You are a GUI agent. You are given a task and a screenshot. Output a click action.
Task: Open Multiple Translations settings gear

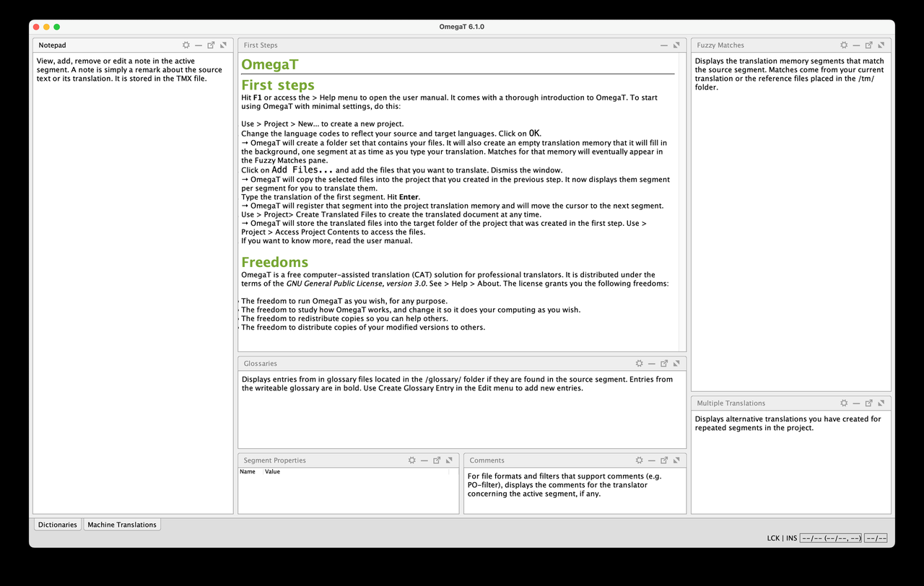(x=844, y=403)
